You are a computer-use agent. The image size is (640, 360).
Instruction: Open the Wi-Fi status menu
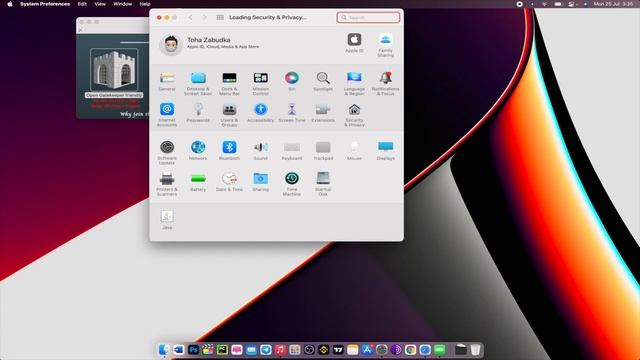pos(544,4)
